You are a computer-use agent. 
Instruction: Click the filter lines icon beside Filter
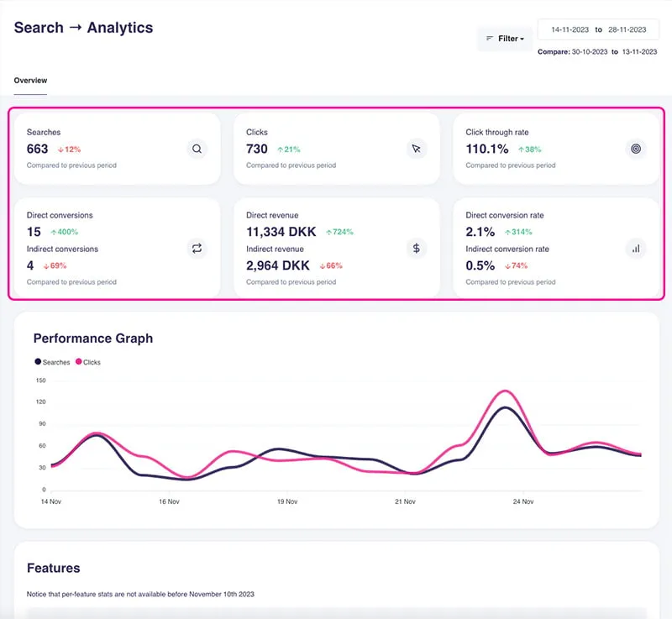491,38
